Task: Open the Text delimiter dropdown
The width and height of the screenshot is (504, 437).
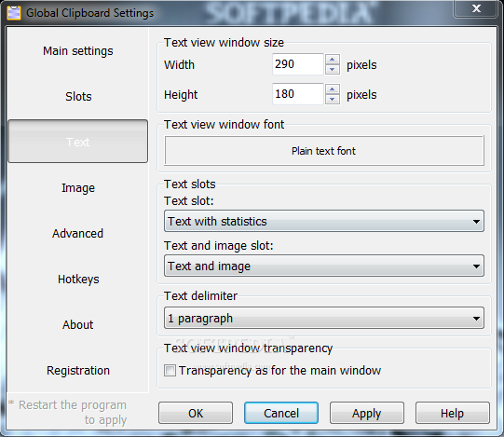Action: point(324,318)
